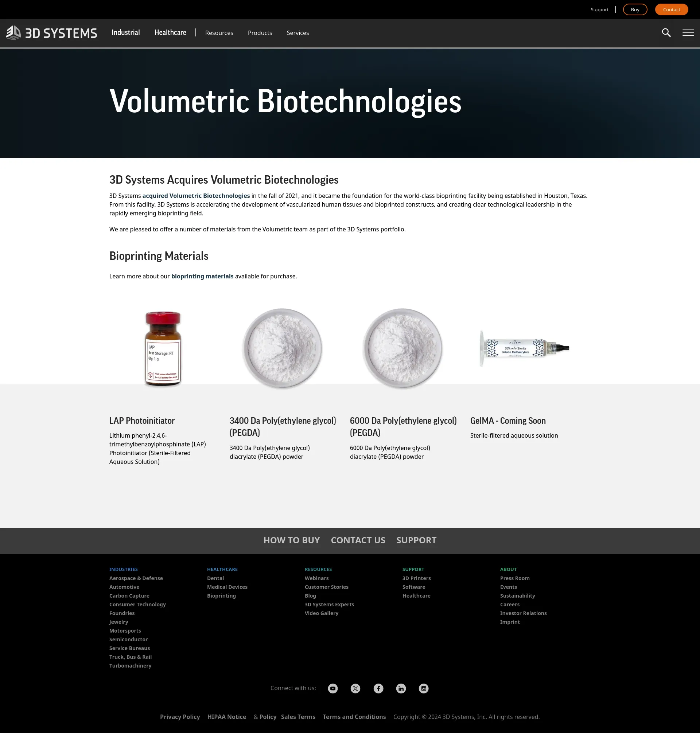Open Turbomachinery footer link
The height and width of the screenshot is (751, 700).
point(131,666)
